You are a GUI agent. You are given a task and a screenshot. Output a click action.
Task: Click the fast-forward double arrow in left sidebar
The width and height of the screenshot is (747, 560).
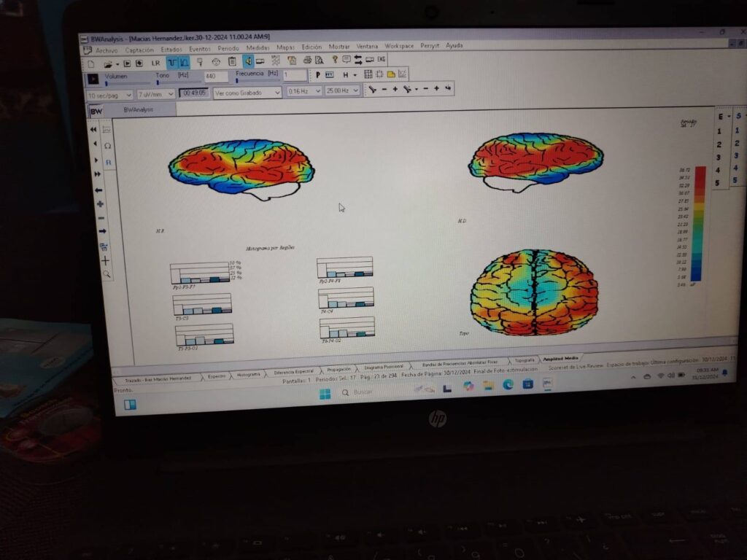pyautogui.click(x=98, y=174)
